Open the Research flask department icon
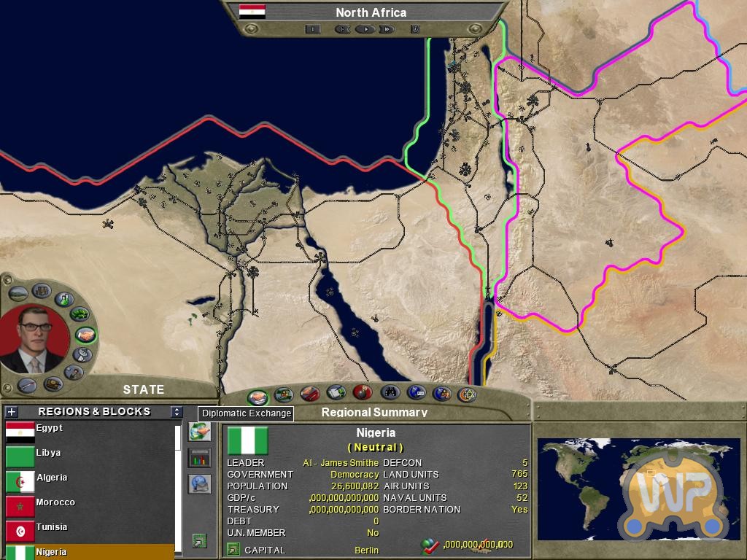 [x=64, y=299]
